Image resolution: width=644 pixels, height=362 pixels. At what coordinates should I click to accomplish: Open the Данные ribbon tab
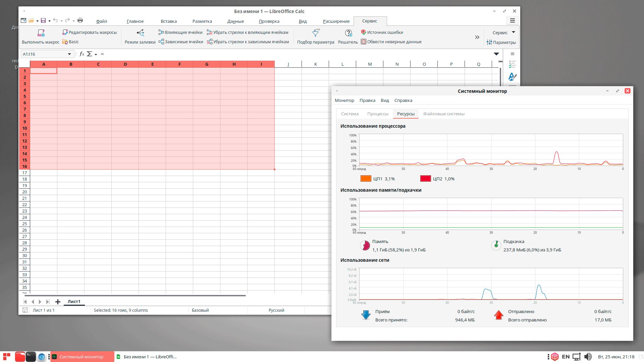235,21
